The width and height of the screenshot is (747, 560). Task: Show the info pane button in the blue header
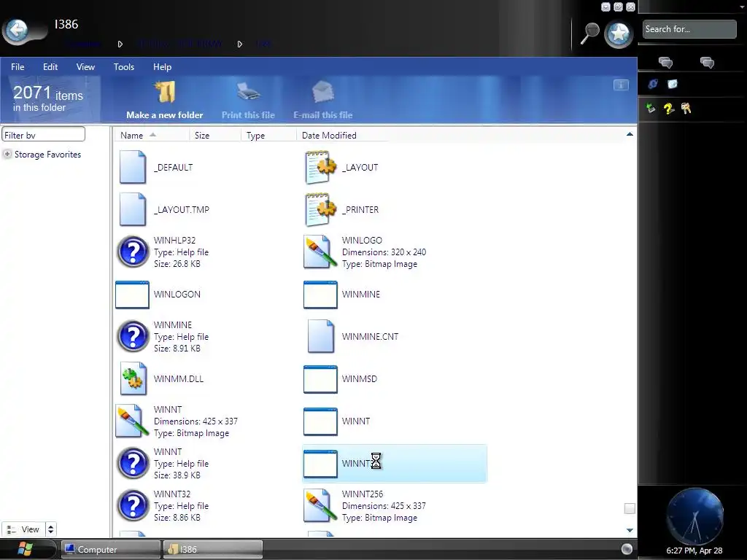click(621, 85)
